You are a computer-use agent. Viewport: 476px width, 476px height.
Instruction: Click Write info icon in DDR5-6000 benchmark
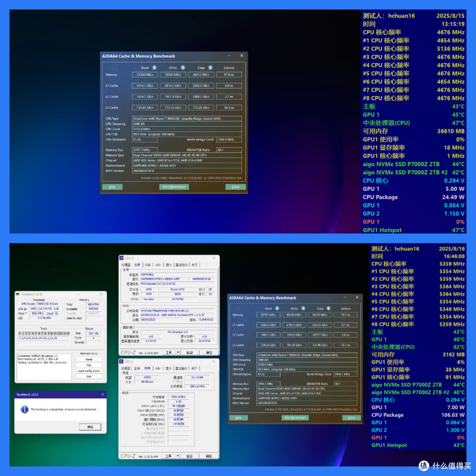pos(303,308)
